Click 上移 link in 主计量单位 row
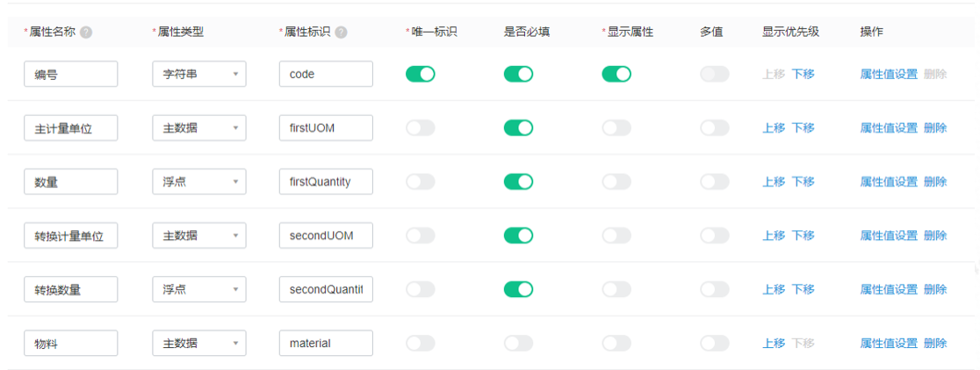Viewport: 980px width, 370px height. [x=774, y=128]
